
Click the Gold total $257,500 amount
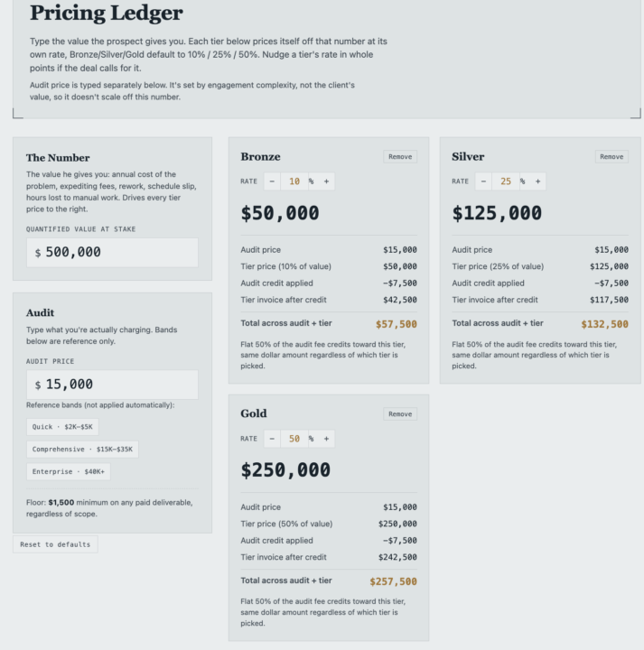(x=393, y=581)
